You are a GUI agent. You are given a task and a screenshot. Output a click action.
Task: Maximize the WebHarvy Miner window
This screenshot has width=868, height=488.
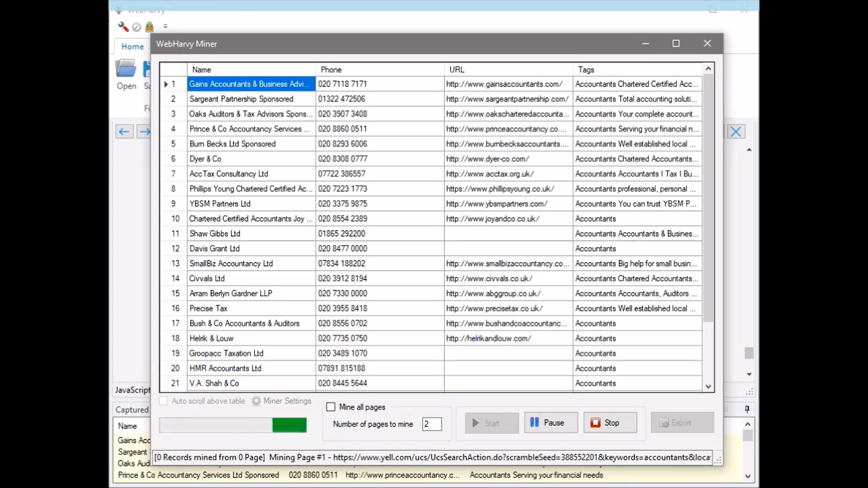coord(676,43)
